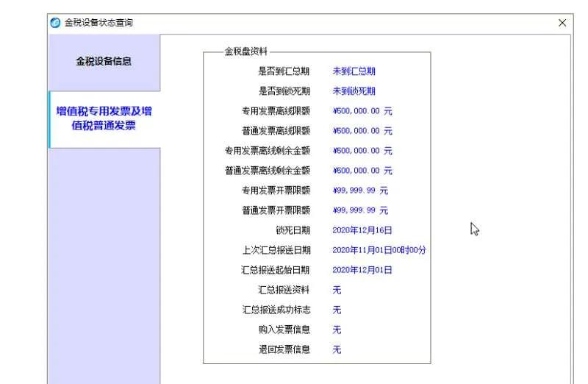
Task: Click the 汇总报送资料 label
Action: click(x=284, y=290)
